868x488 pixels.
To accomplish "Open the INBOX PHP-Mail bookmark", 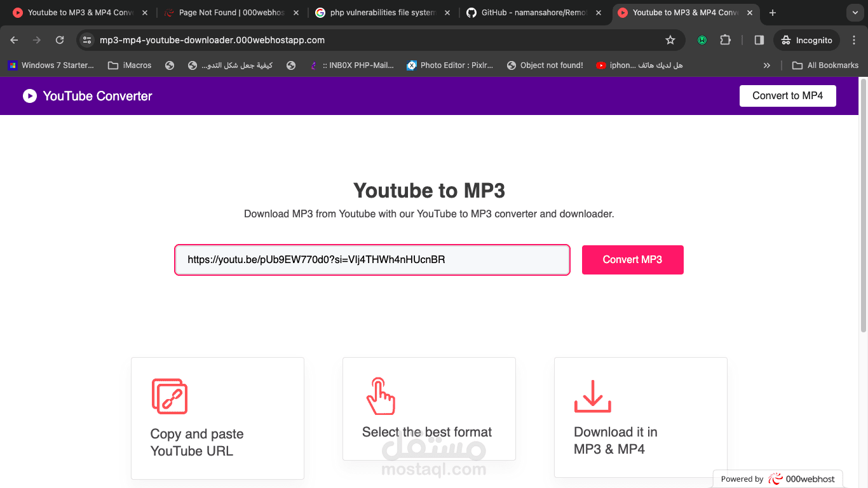I will pyautogui.click(x=351, y=65).
